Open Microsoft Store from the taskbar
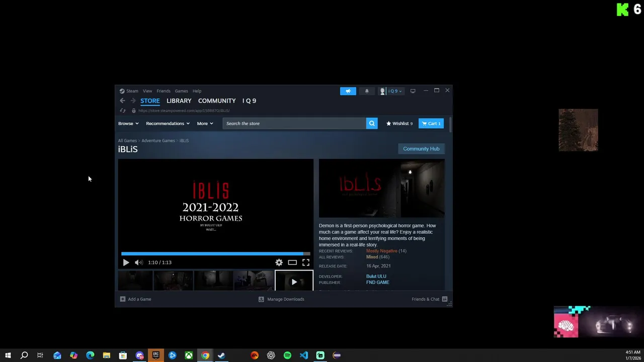Screen dimensions: 644x362 pyautogui.click(x=123, y=355)
